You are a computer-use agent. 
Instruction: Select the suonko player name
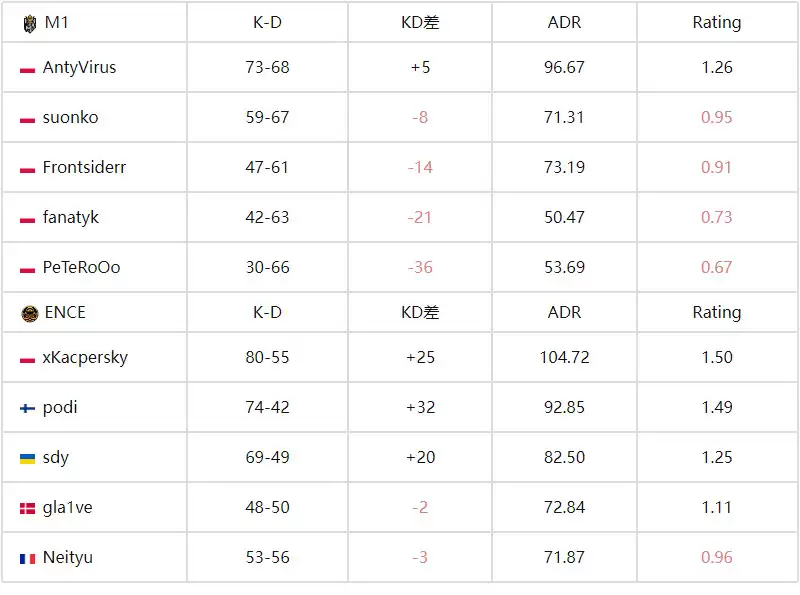pyautogui.click(x=70, y=118)
